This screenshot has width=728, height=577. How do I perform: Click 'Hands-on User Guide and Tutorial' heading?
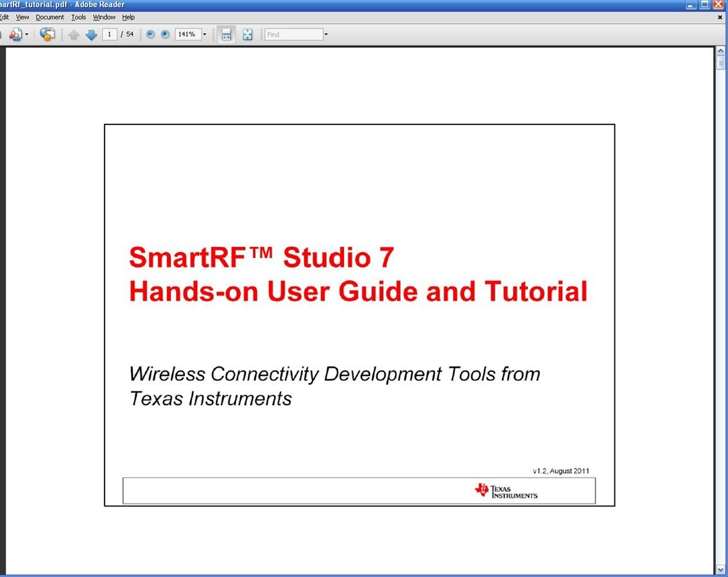tap(358, 291)
